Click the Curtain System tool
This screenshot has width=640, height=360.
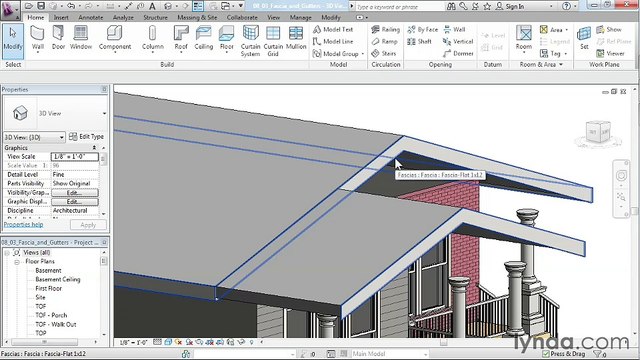tap(250, 41)
